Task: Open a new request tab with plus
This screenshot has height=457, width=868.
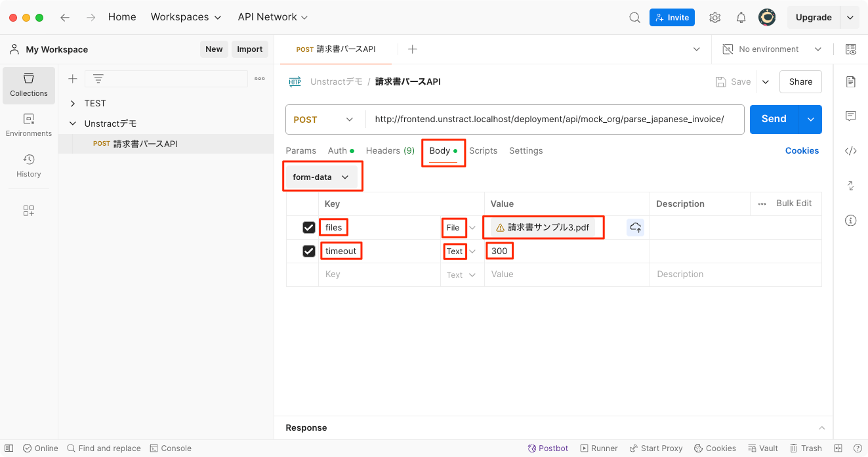Action: pos(412,49)
